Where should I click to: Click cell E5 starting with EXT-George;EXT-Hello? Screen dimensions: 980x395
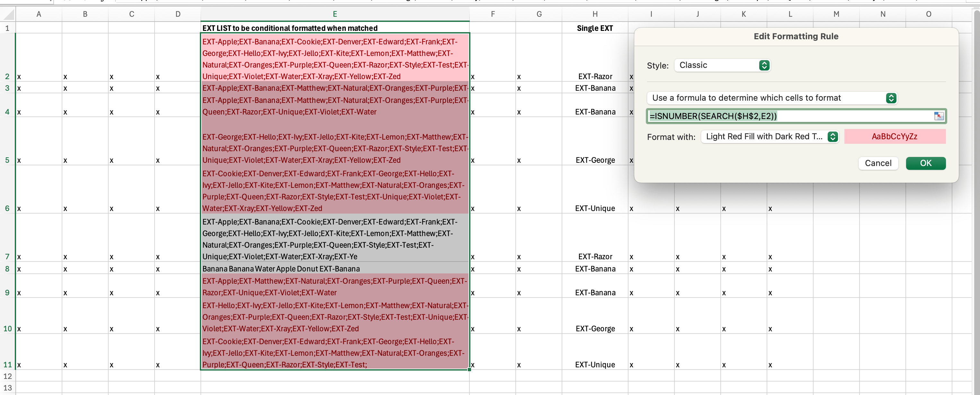[335, 141]
